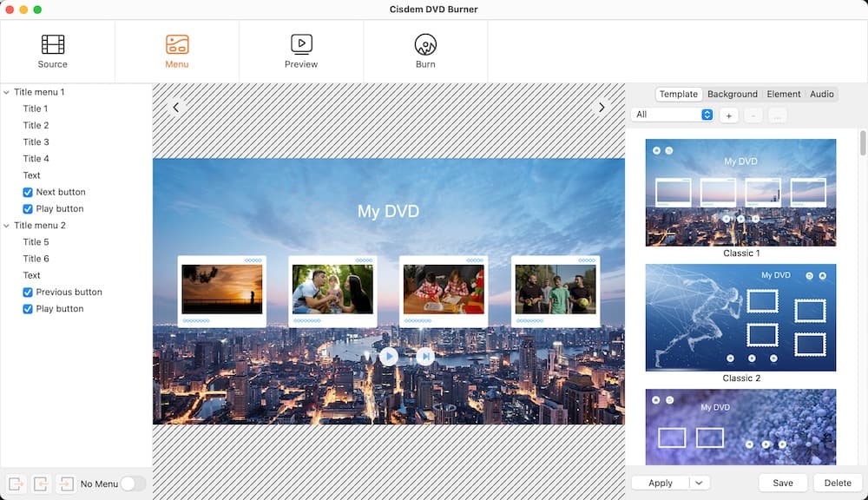868x500 pixels.
Task: Click the second import icon beside No Menu
Action: point(41,484)
